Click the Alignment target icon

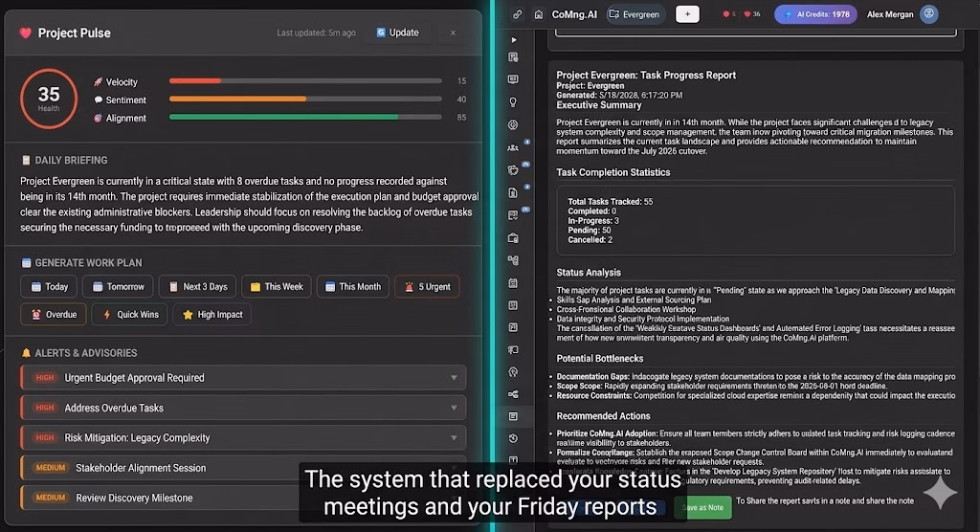pyautogui.click(x=99, y=118)
